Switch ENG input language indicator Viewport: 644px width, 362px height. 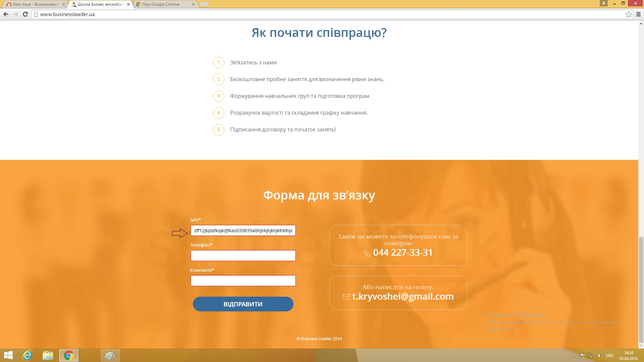(610, 356)
